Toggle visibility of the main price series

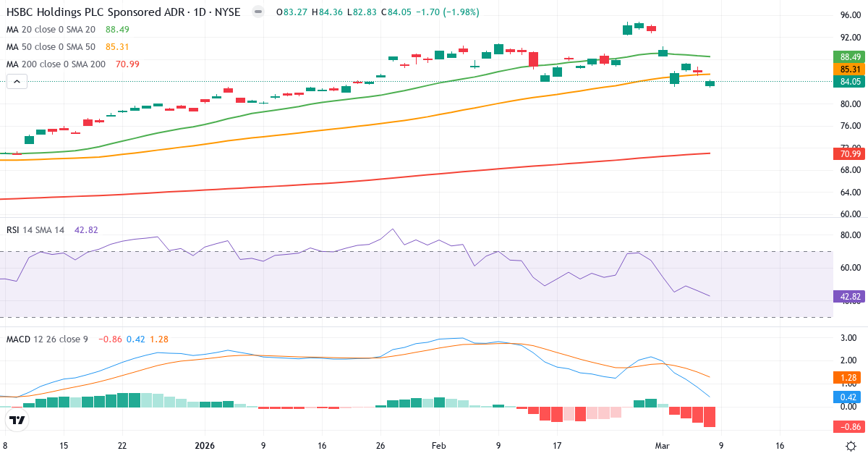[258, 12]
